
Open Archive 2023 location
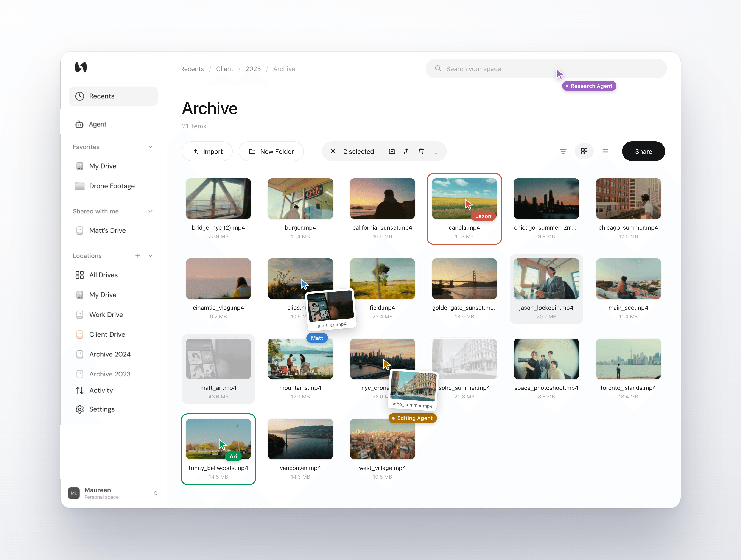tap(103, 374)
